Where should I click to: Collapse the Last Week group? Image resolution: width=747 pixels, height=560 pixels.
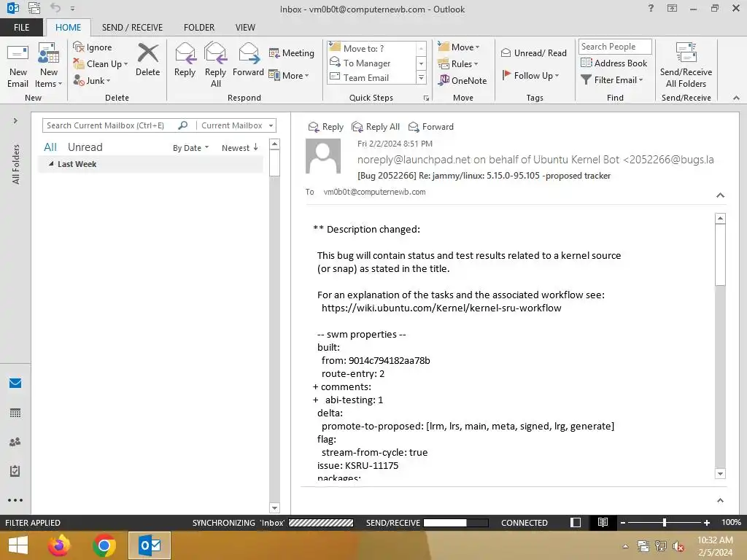click(51, 164)
